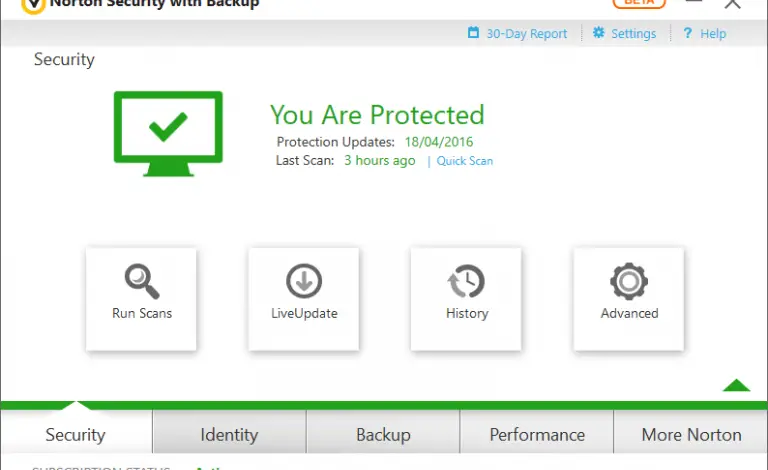Screen dimensions: 768x470
Task: Click the History clock icon
Action: coord(466,281)
